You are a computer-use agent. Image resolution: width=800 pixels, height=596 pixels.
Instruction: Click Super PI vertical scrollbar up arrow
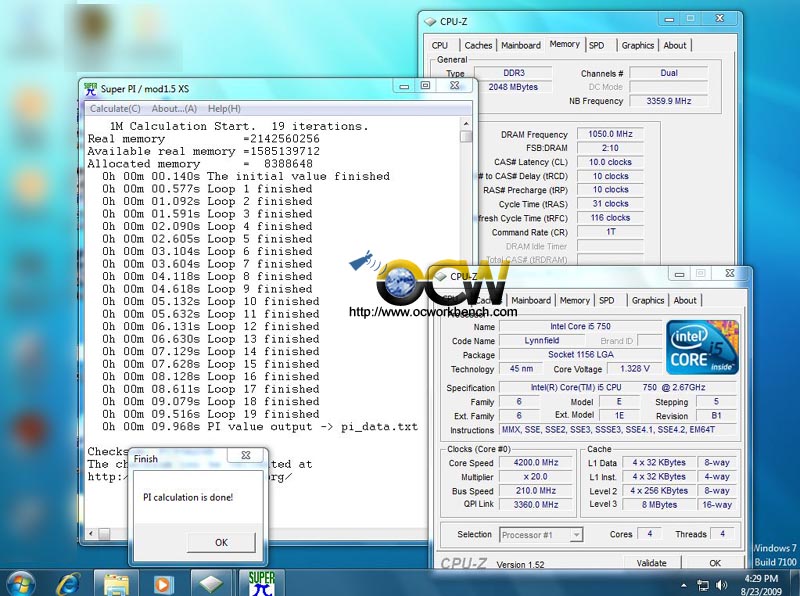[x=465, y=124]
